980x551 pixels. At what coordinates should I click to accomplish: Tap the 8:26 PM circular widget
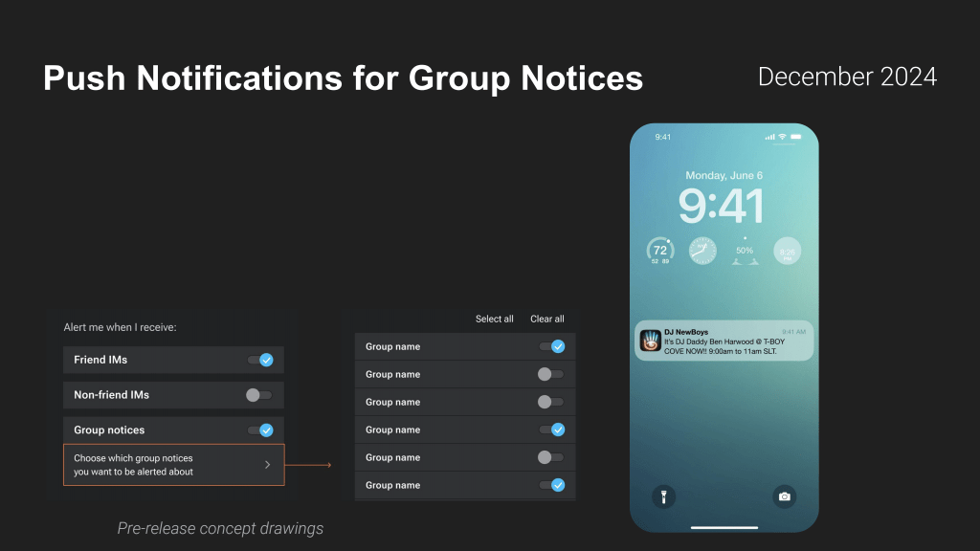[x=787, y=252]
